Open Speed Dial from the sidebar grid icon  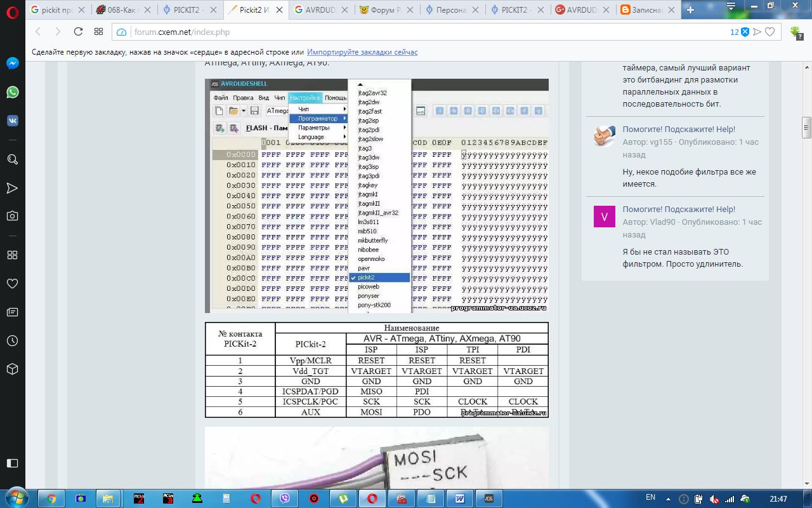(12, 255)
